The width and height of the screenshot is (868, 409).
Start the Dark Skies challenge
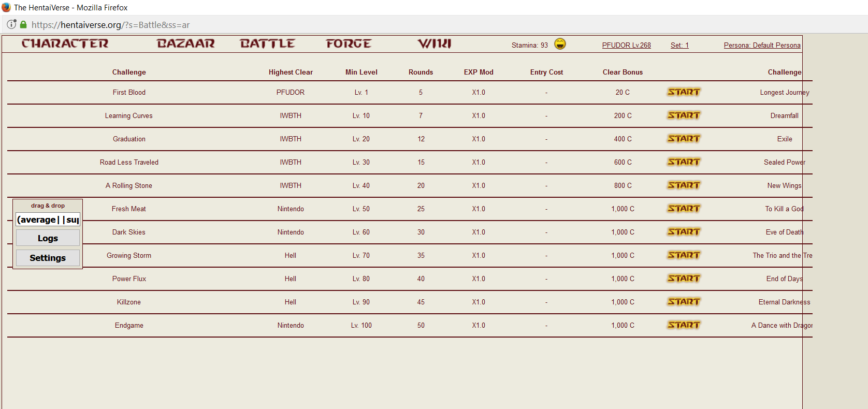pyautogui.click(x=684, y=232)
